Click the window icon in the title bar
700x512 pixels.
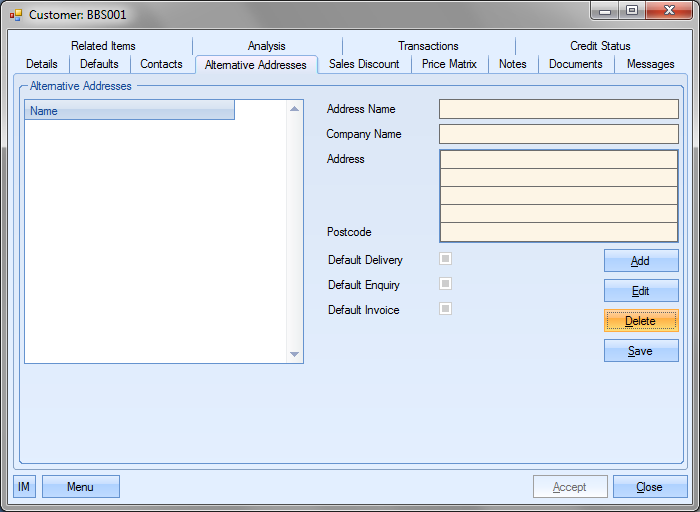pyautogui.click(x=15, y=15)
